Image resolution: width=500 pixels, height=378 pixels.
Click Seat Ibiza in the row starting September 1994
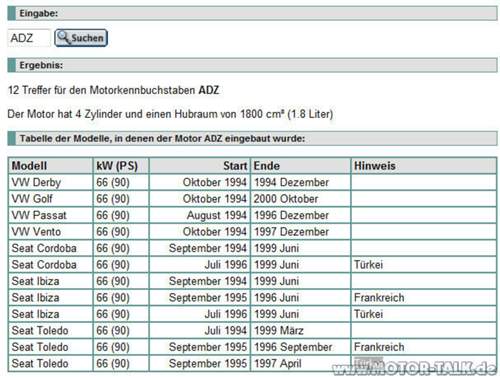51,281
